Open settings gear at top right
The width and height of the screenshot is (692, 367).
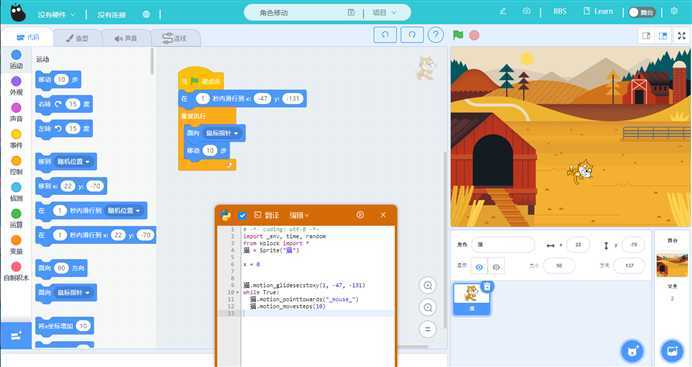pyautogui.click(x=674, y=11)
